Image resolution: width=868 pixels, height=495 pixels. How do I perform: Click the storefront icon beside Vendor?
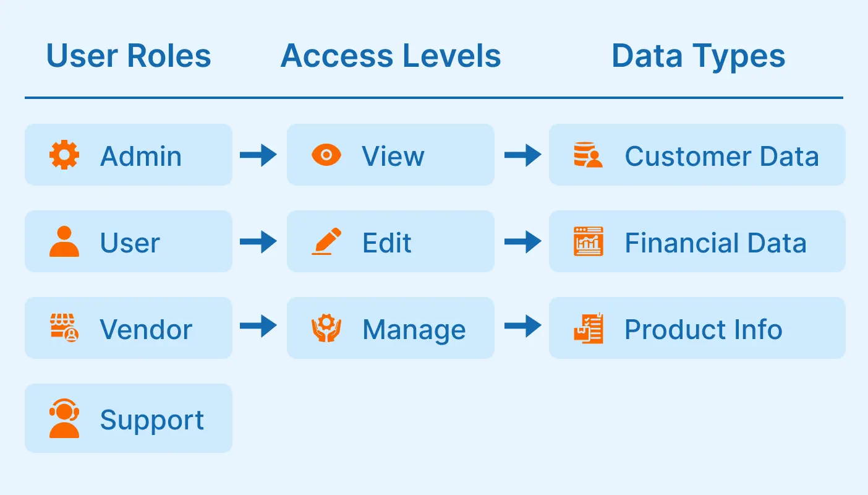64,328
